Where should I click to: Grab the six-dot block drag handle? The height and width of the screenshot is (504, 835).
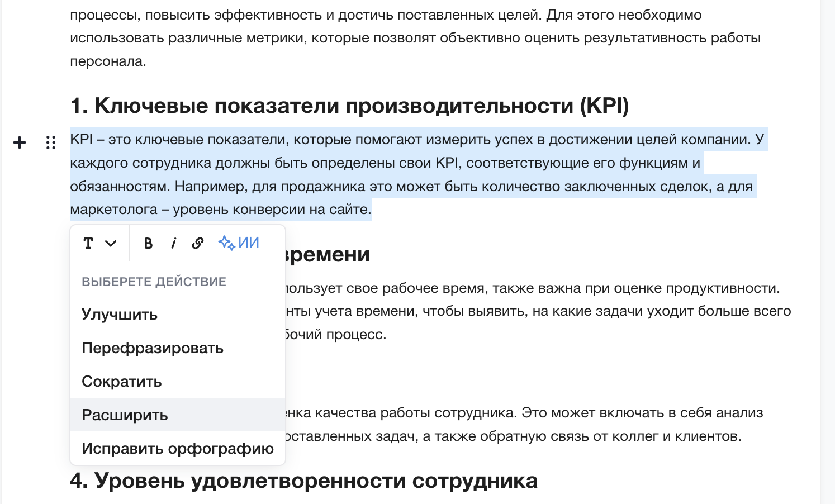(x=51, y=143)
